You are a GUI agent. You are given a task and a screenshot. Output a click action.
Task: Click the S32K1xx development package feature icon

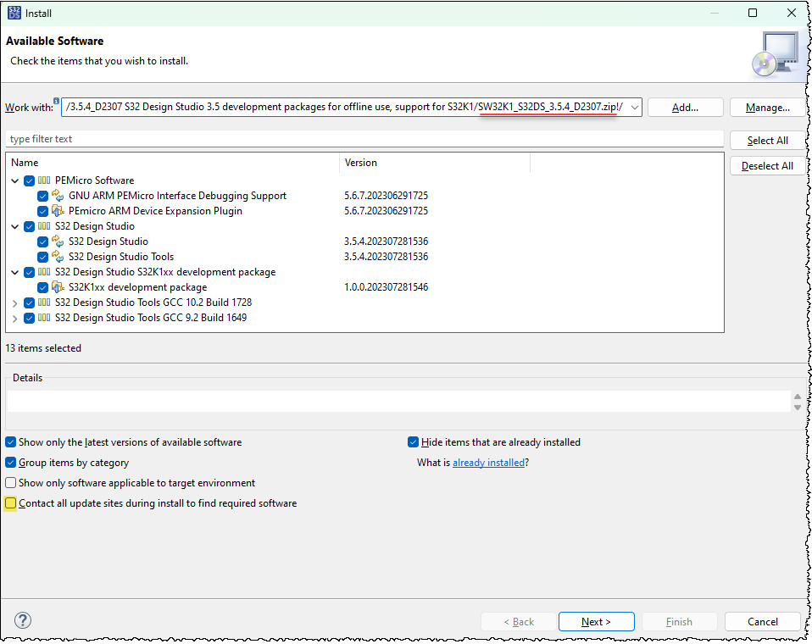(x=58, y=287)
